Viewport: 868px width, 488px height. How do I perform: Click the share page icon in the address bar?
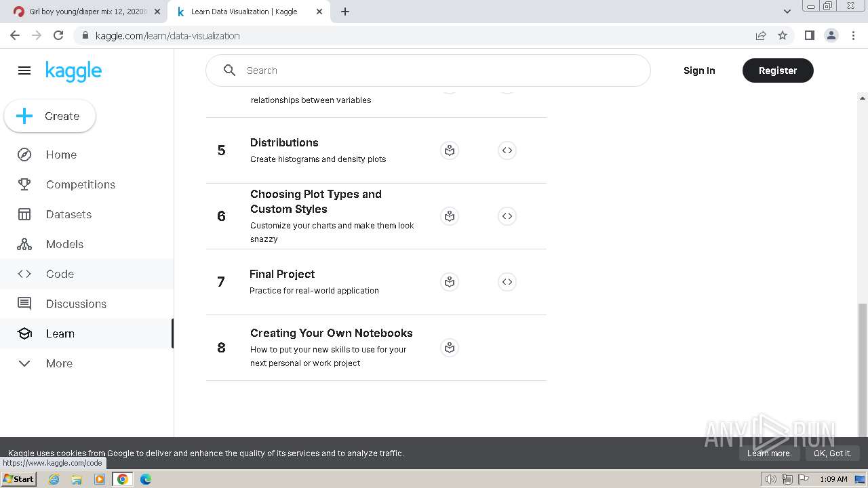[x=761, y=35]
